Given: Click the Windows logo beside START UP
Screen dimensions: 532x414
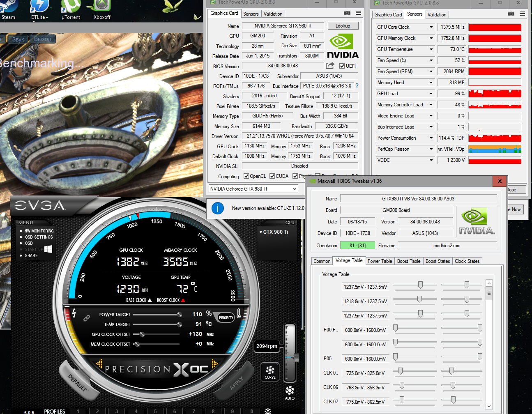Looking at the screenshot, I should (48, 249).
